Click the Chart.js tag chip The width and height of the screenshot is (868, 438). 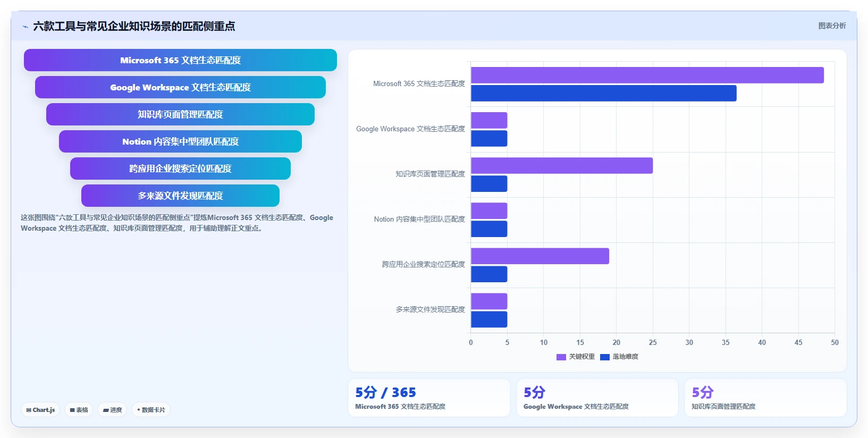click(x=40, y=410)
